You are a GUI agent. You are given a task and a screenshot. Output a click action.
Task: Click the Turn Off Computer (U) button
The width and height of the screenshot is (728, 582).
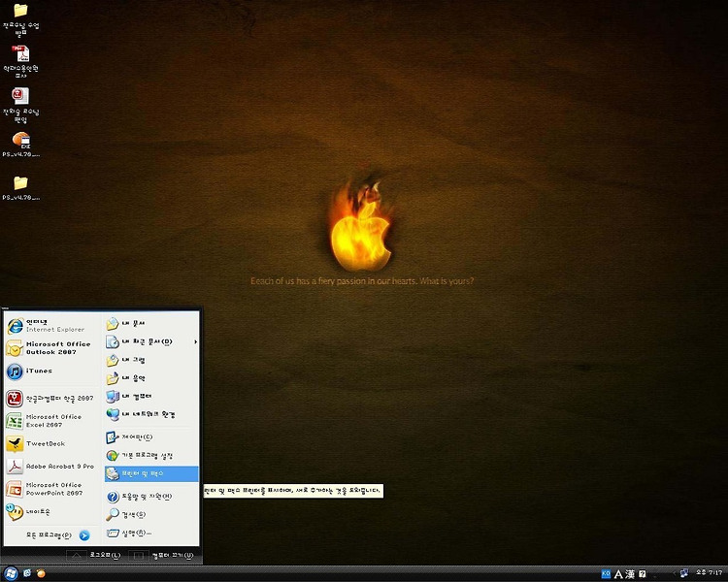pyautogui.click(x=160, y=555)
